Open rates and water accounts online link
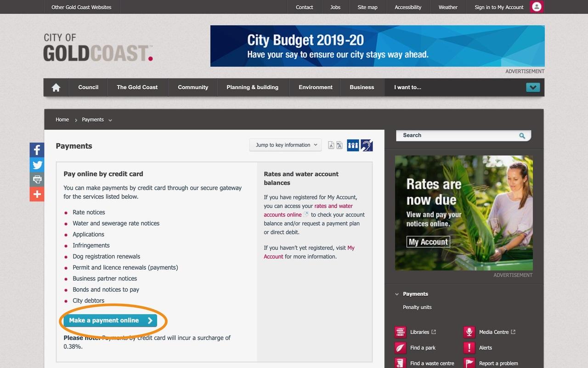The image size is (588, 368). pyautogui.click(x=308, y=210)
